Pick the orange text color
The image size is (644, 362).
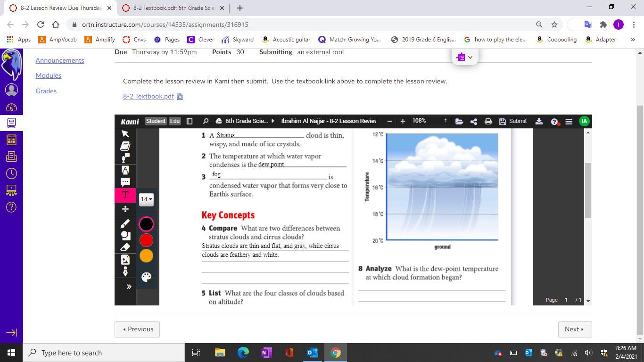click(146, 256)
